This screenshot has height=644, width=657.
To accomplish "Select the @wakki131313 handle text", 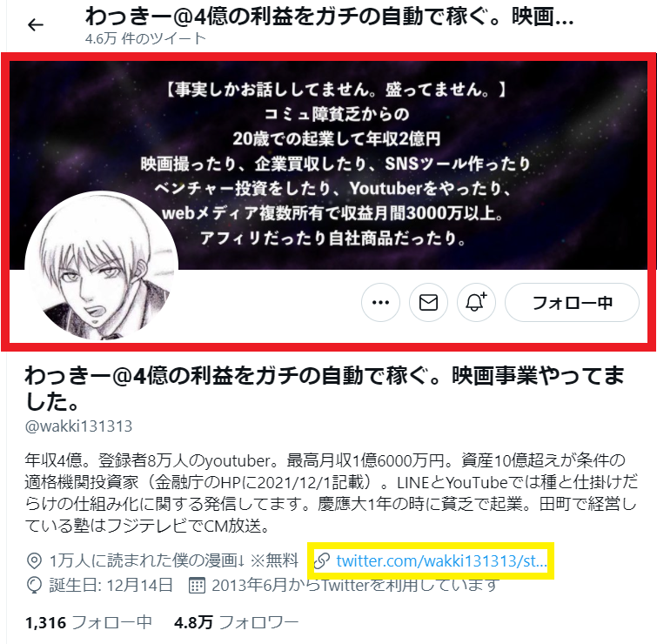I will [x=79, y=426].
